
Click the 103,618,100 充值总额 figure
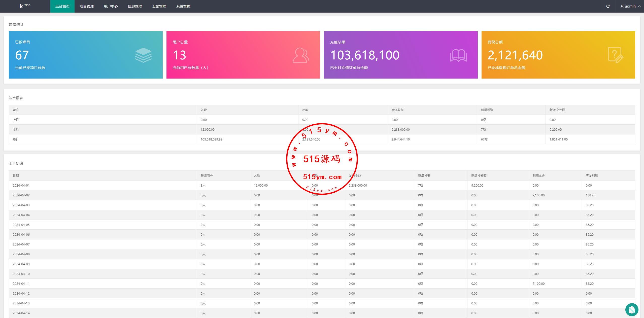click(364, 55)
